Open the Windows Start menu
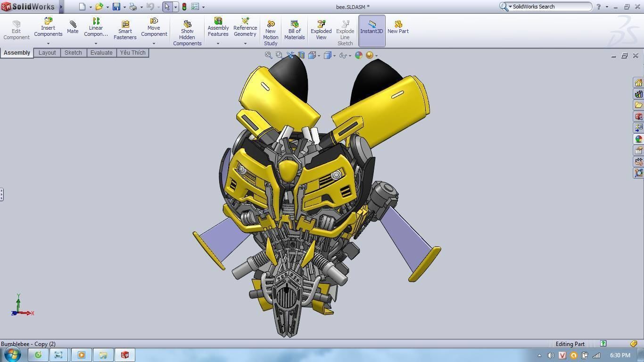The image size is (644, 362). 12,354
